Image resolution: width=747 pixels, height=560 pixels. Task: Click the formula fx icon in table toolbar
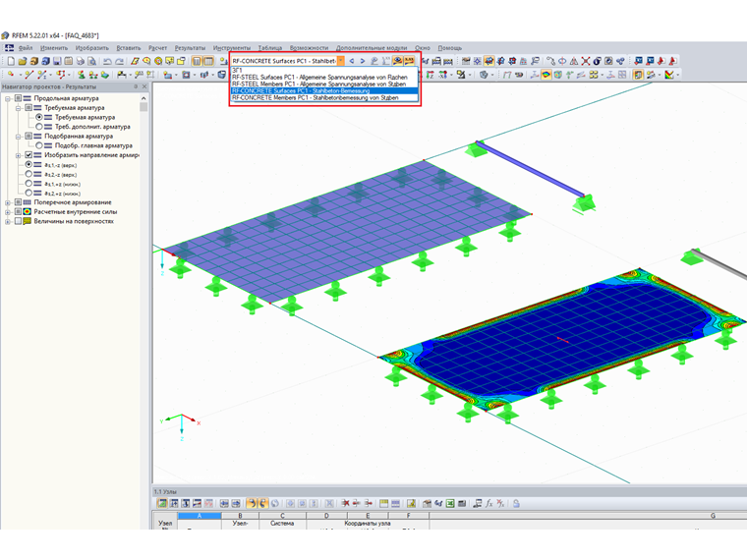pos(488,504)
